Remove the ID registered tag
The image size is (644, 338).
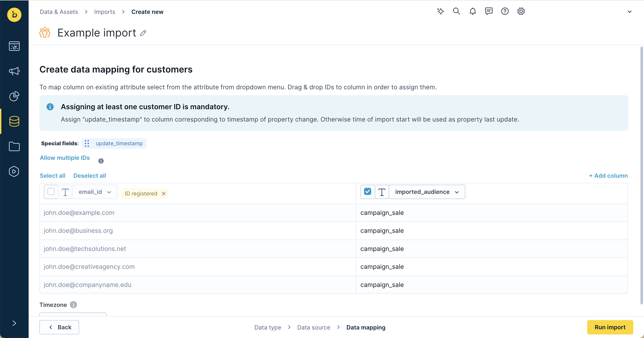coord(164,194)
